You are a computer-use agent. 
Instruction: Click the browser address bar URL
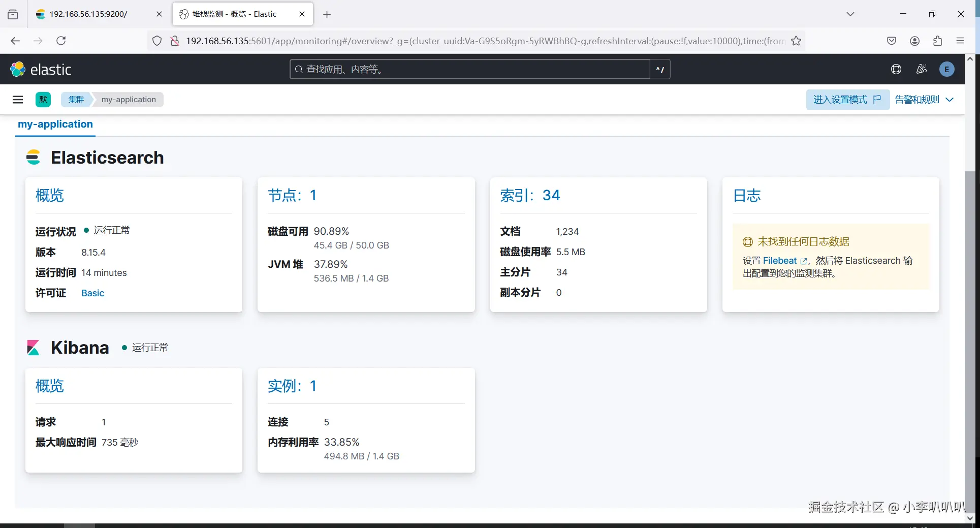click(485, 41)
